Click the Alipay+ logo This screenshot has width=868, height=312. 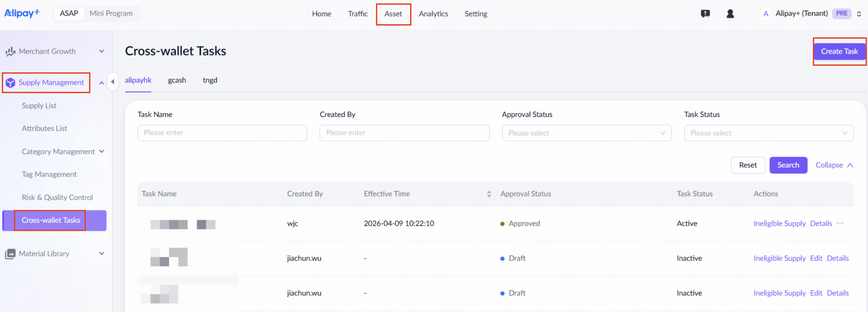point(22,13)
